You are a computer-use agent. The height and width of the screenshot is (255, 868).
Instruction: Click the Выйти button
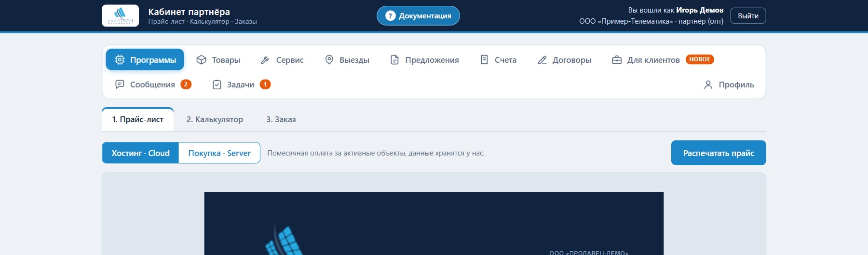[748, 15]
